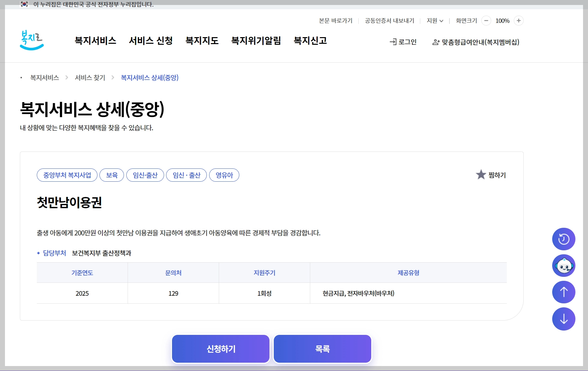Image resolution: width=588 pixels, height=371 pixels.
Task: Open the 복지서비스 menu
Action: 95,41
